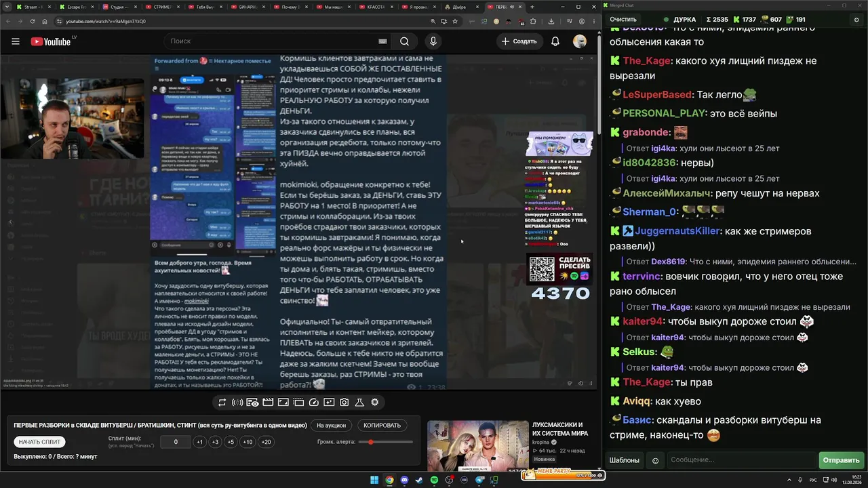Take a screenshot with the camera icon
The width and height of the screenshot is (868, 488).
(x=344, y=403)
